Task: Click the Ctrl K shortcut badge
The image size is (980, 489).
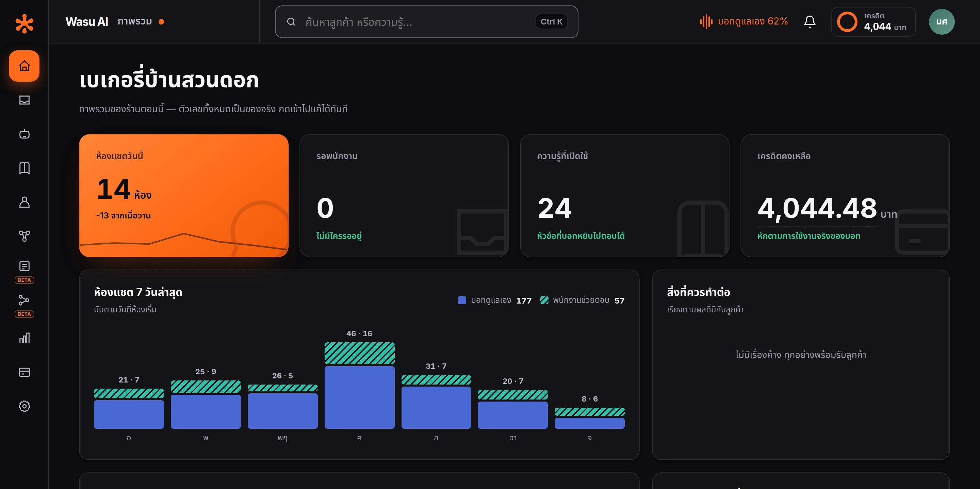Action: (x=551, y=22)
